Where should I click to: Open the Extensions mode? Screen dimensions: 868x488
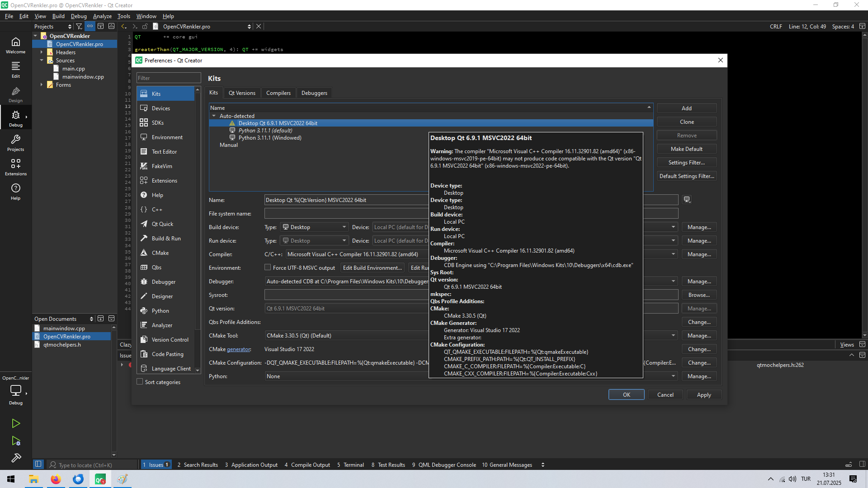click(x=16, y=167)
